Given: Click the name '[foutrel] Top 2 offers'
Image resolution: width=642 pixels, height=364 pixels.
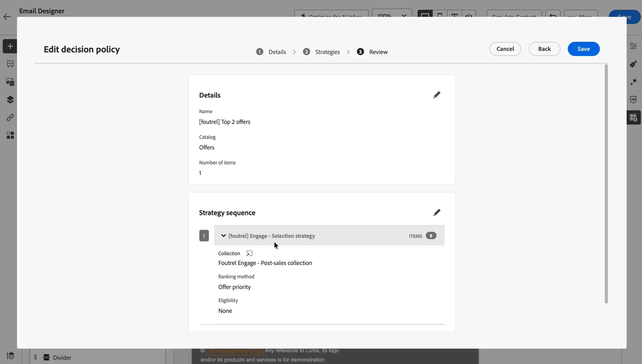Looking at the screenshot, I should point(225,122).
